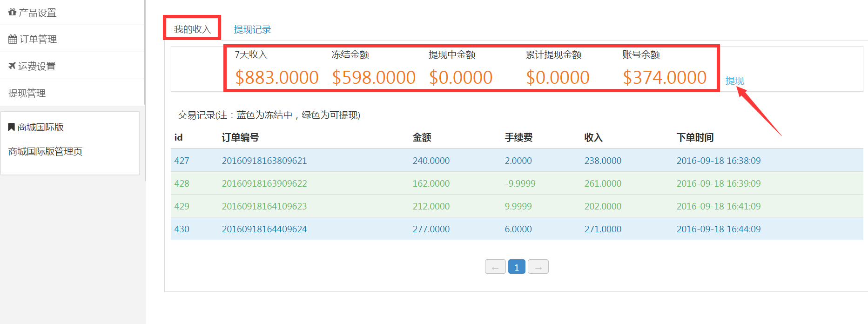
Task: Click the 收入 column header
Action: click(x=593, y=137)
